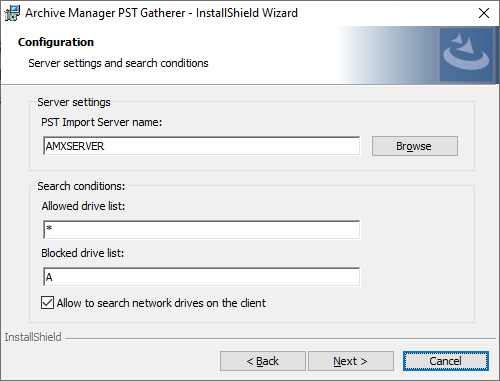The width and height of the screenshot is (500, 381).
Task: Click the Browse button for server name
Action: (415, 146)
